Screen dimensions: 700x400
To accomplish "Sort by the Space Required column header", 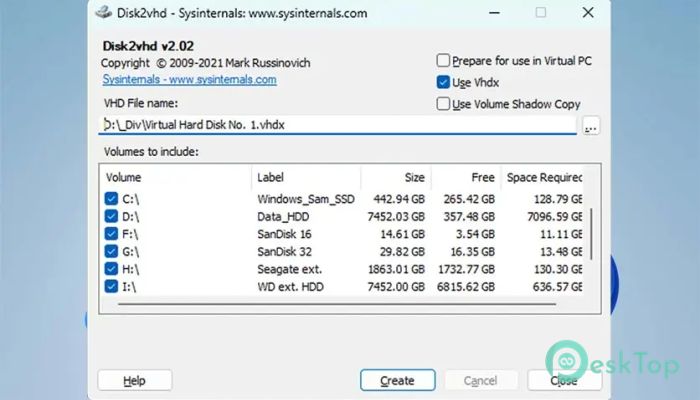I will 542,177.
